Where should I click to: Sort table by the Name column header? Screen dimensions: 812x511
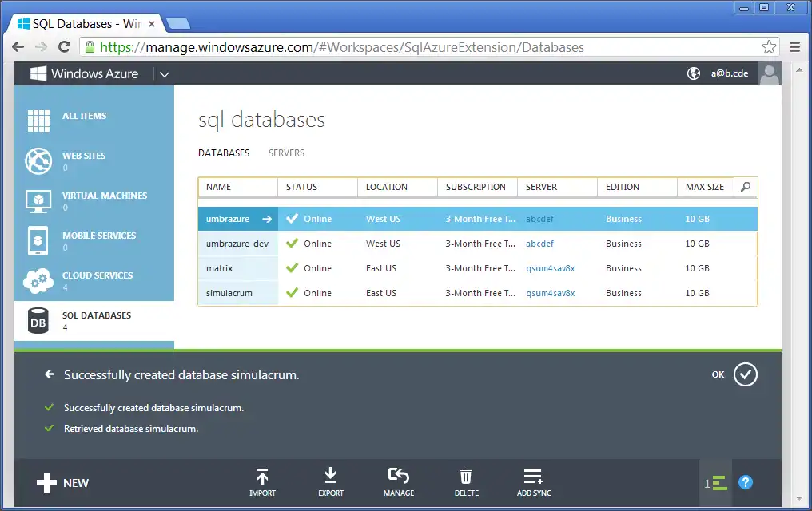[x=238, y=187]
